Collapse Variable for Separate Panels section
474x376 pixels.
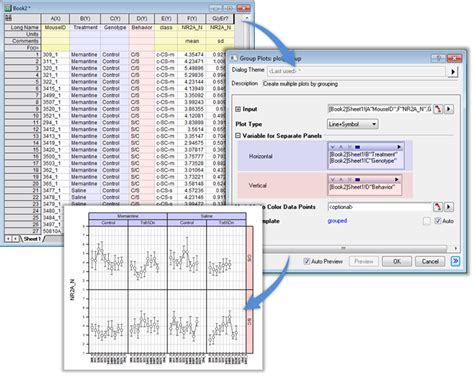coord(238,136)
